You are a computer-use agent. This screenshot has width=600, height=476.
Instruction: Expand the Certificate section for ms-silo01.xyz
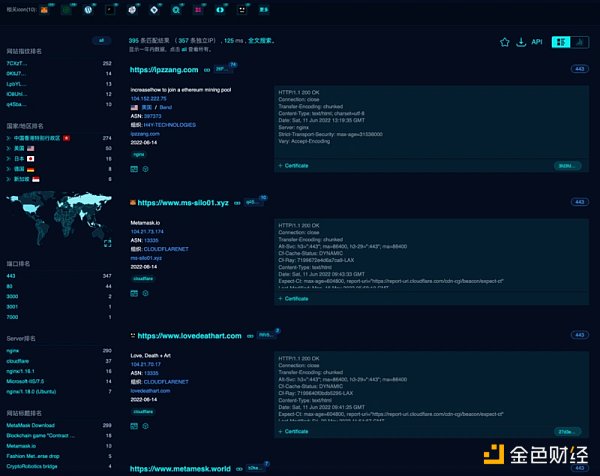tap(298, 298)
